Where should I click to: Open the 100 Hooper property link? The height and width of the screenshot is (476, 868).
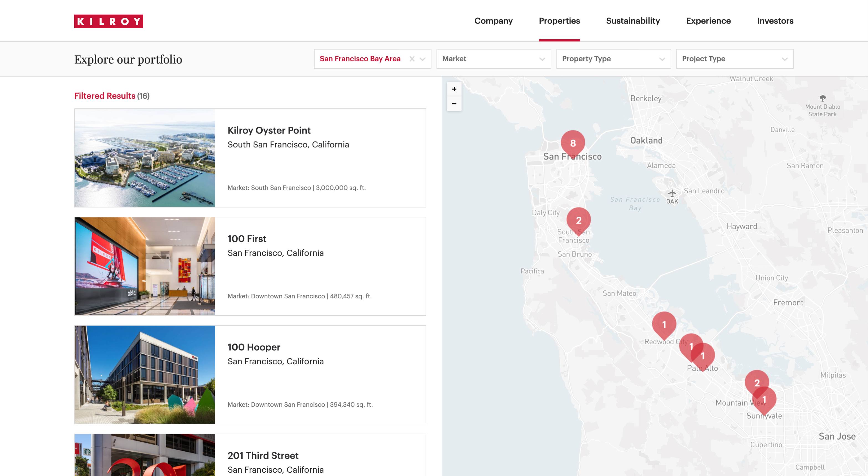coord(254,347)
